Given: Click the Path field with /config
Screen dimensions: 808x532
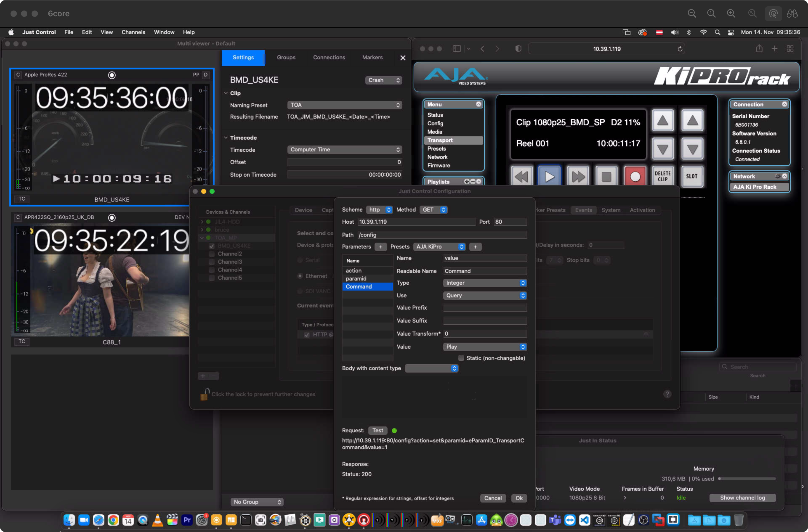Looking at the screenshot, I should [x=442, y=235].
